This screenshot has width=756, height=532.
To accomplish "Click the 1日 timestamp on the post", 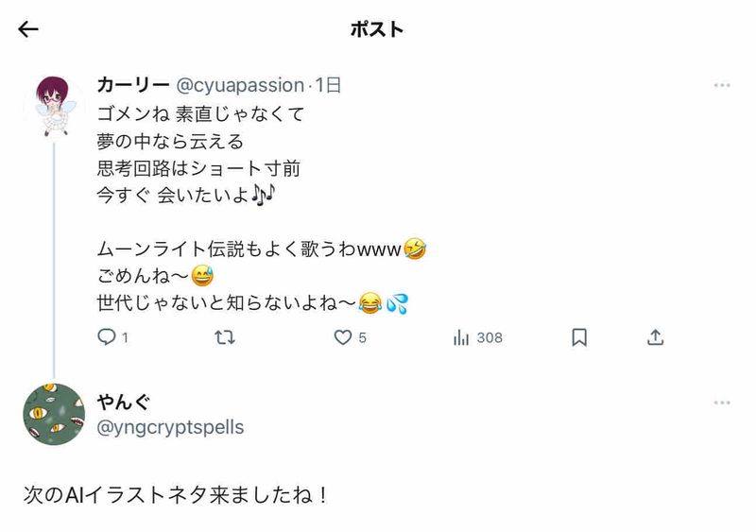I will coord(328,85).
